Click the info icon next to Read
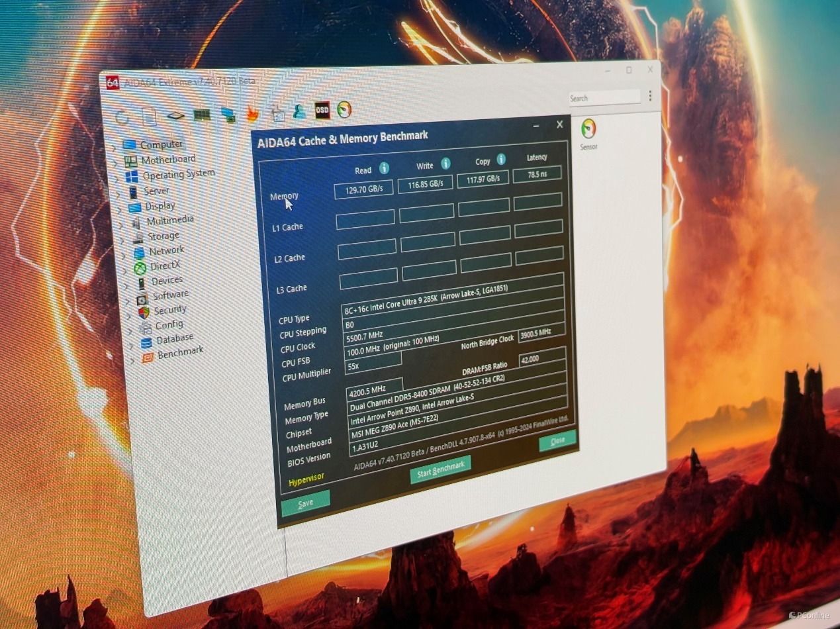Image resolution: width=840 pixels, height=629 pixels. pos(384,169)
